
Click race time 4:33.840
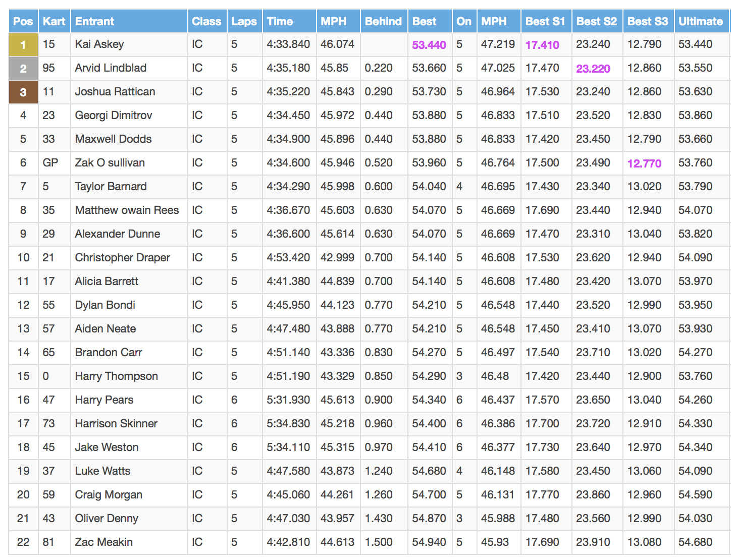(288, 44)
